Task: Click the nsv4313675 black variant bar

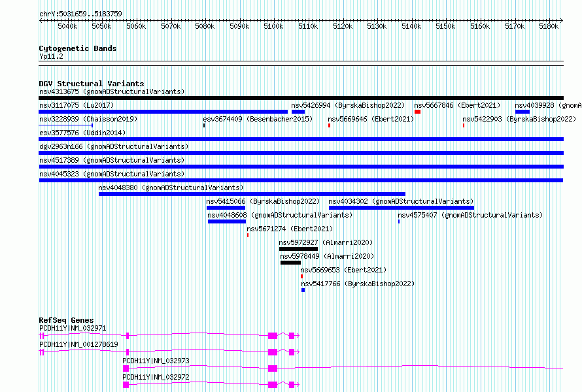Action: [301, 98]
